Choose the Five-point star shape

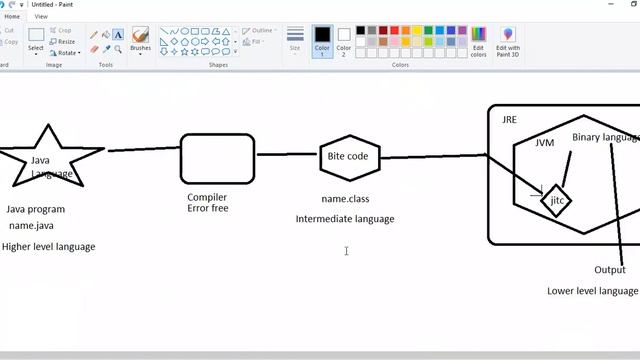pos(184,52)
